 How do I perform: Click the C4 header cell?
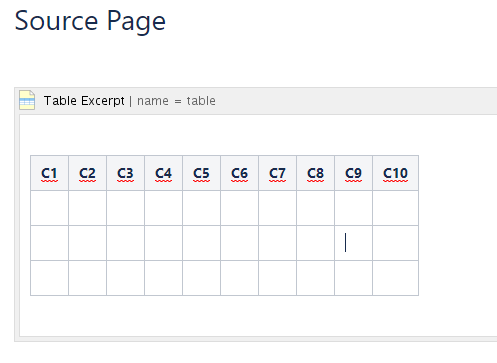pyautogui.click(x=163, y=173)
